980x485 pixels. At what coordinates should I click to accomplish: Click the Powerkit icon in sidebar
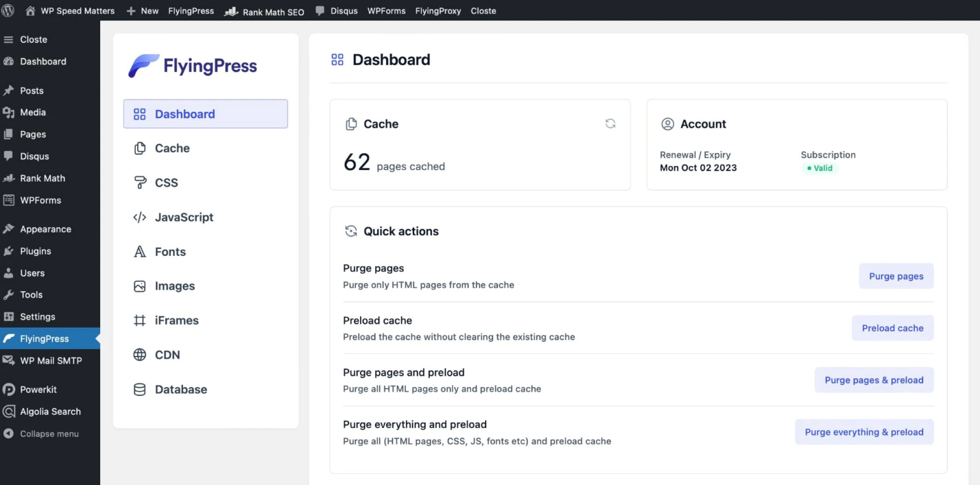pos(9,390)
